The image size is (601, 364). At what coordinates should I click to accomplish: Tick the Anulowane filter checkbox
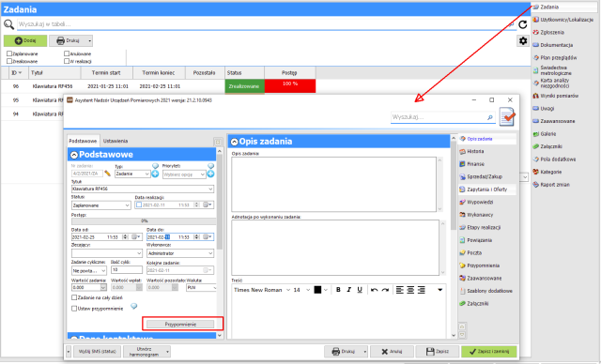pos(67,53)
